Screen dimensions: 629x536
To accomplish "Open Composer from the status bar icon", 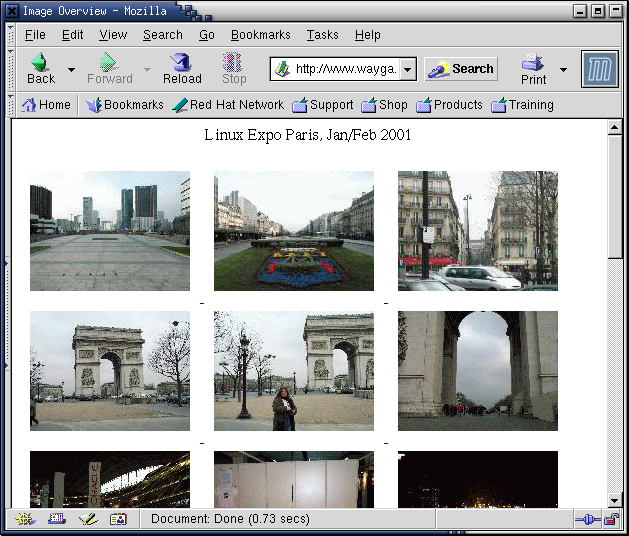I will (87, 519).
